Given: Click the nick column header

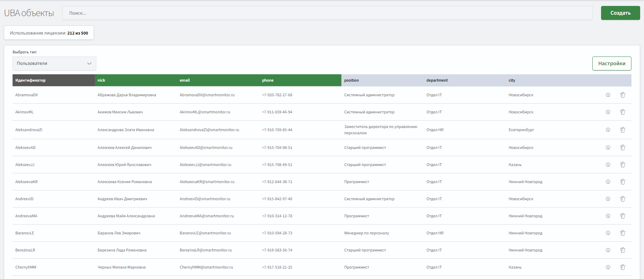Looking at the screenshot, I should [136, 80].
